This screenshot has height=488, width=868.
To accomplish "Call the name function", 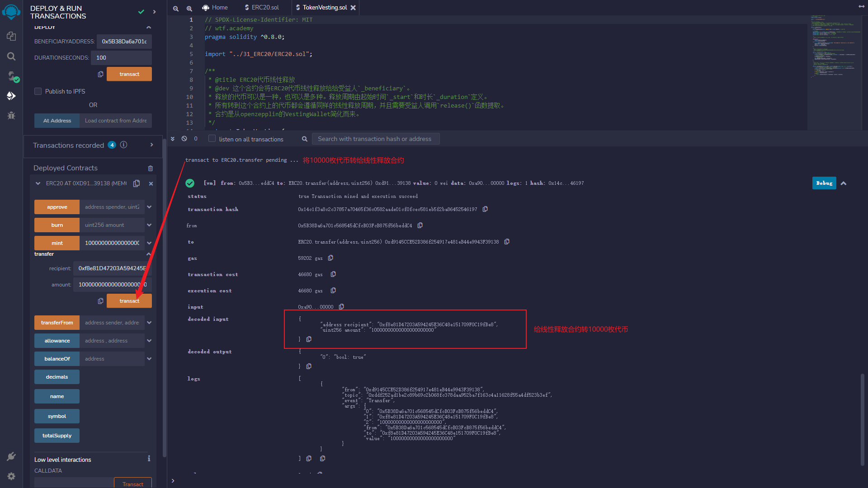I will (x=57, y=396).
